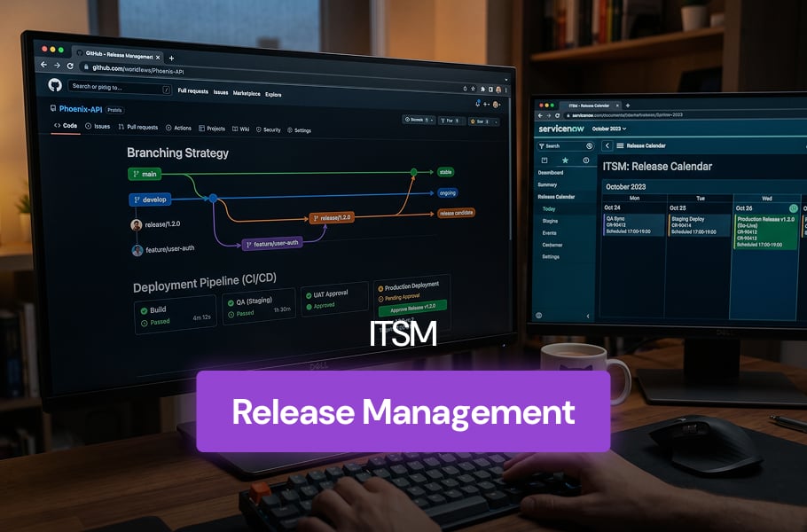Open Pull requests in GitHub top navigation
Viewport: 807px width, 532px height.
tap(193, 91)
